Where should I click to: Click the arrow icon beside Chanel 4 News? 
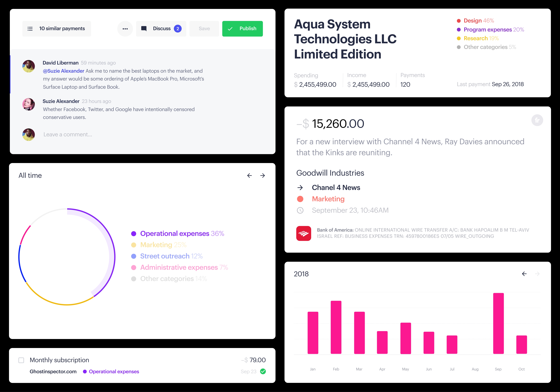click(300, 188)
